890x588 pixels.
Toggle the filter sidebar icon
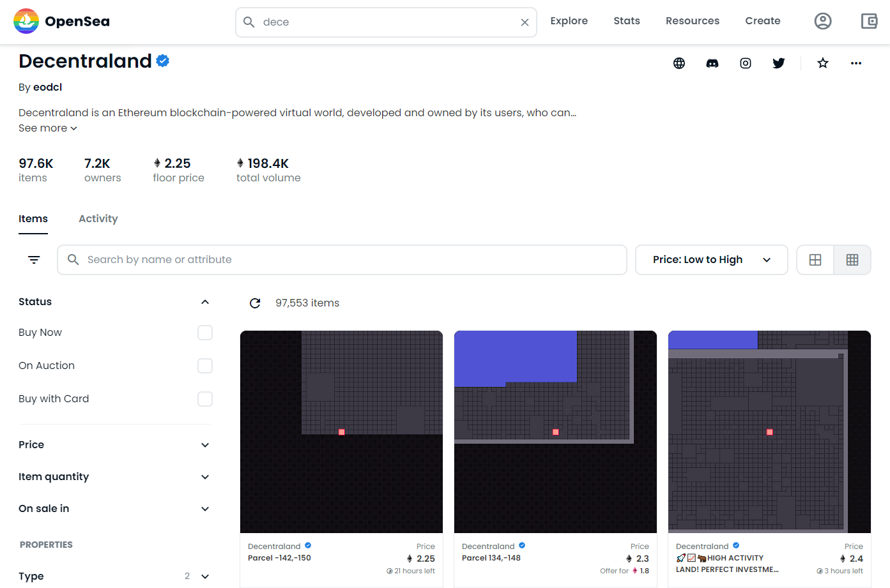tap(34, 260)
